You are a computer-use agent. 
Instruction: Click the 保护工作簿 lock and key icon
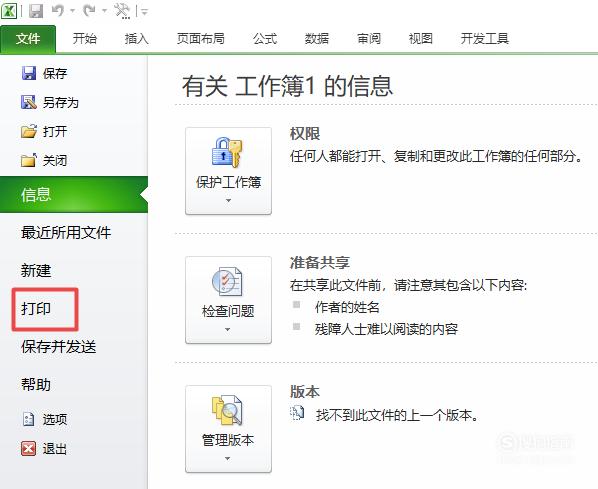227,153
